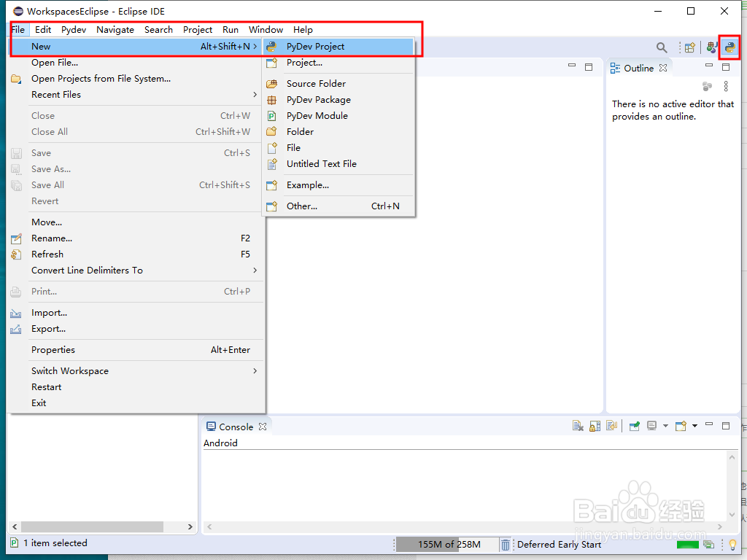
Task: Click the heap status 155M of 258M bar
Action: [x=447, y=544]
